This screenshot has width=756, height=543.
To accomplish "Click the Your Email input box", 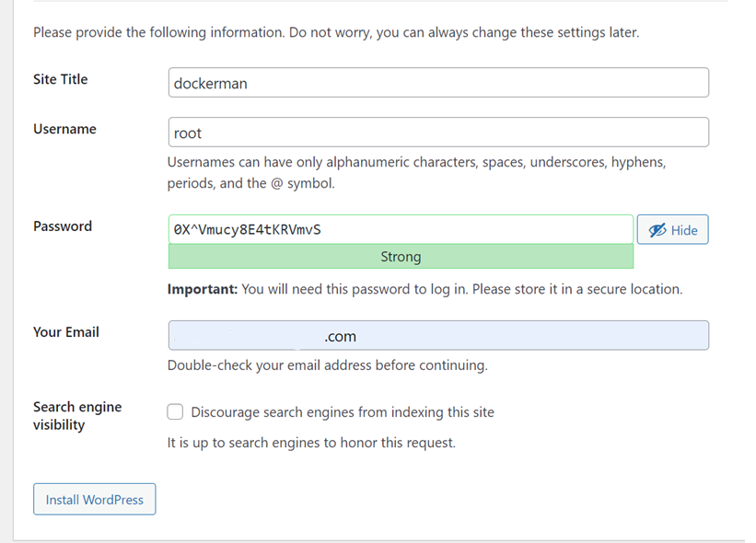I will tap(438, 336).
